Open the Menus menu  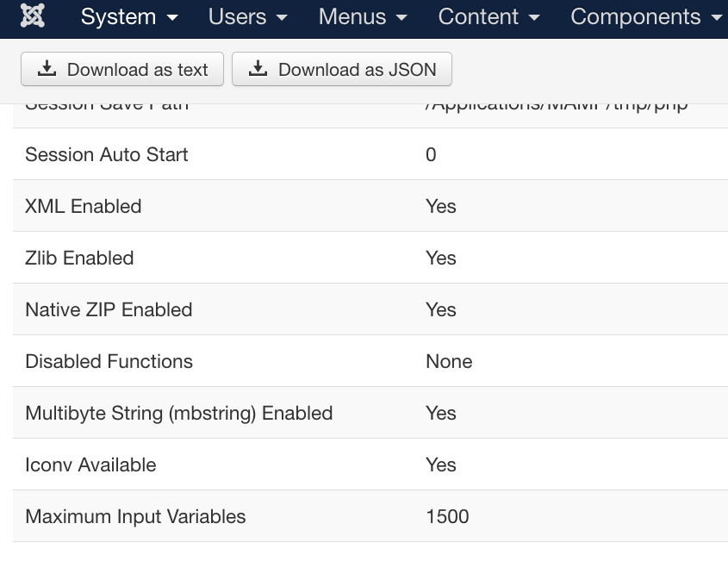363,17
